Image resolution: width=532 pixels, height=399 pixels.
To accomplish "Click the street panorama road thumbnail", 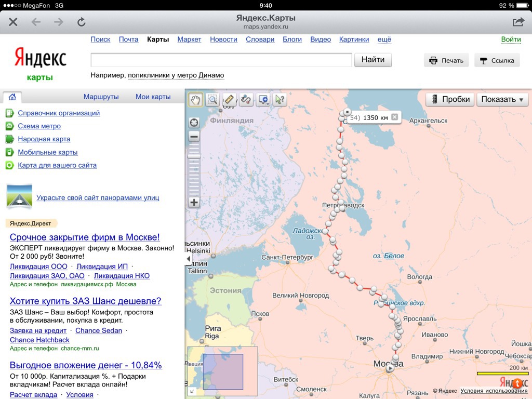I will (19, 196).
